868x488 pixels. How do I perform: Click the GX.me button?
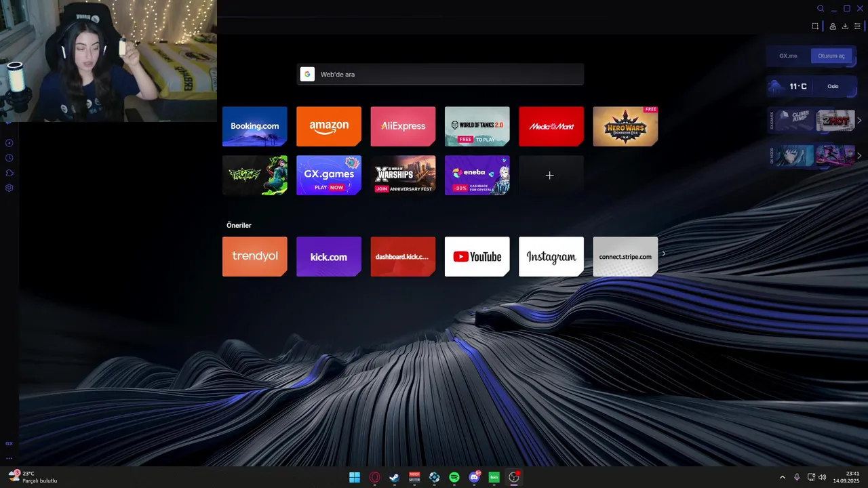pos(788,56)
